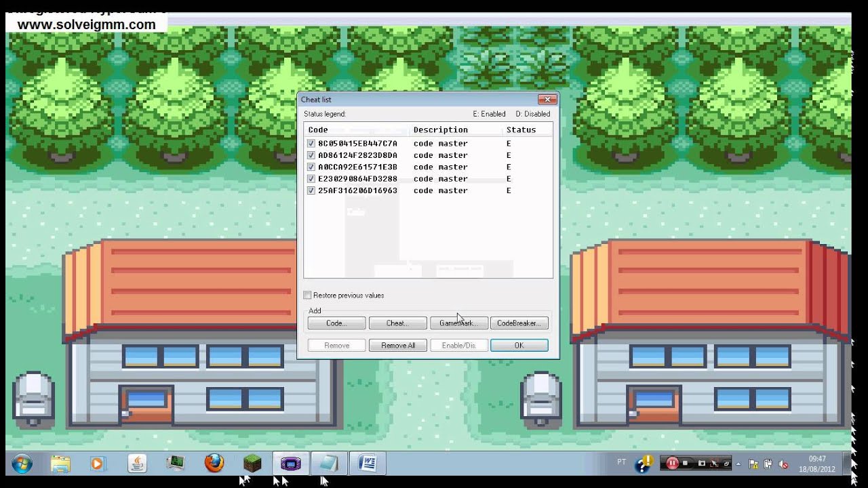Uncheck the A0CCA92E61571E3B cheat code
This screenshot has width=868, height=488.
[311, 167]
